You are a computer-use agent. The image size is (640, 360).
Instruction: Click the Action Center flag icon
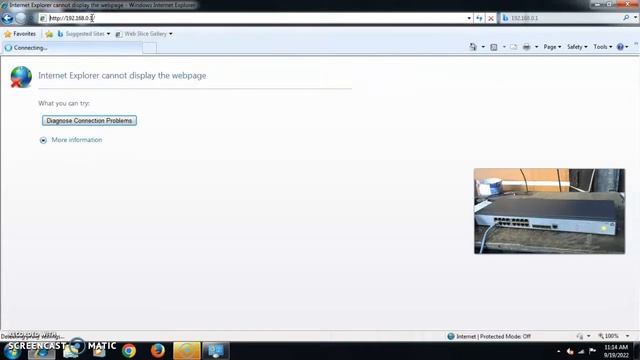[592, 351]
